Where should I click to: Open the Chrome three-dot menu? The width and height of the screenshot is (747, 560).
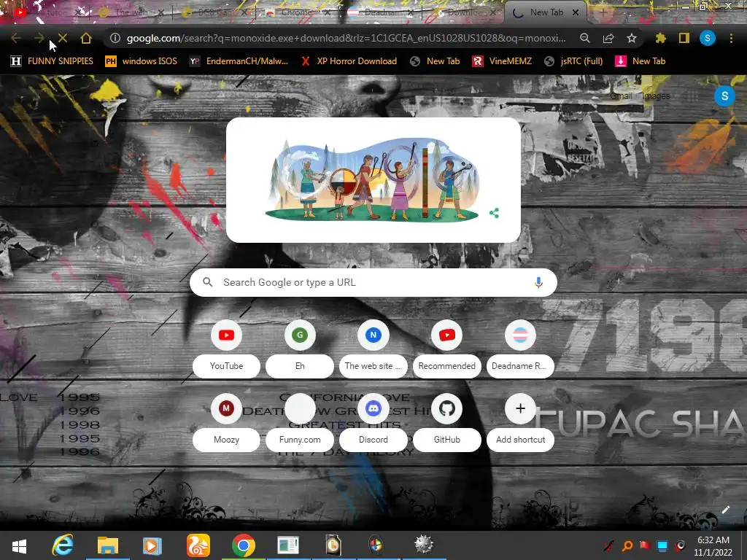(x=731, y=38)
